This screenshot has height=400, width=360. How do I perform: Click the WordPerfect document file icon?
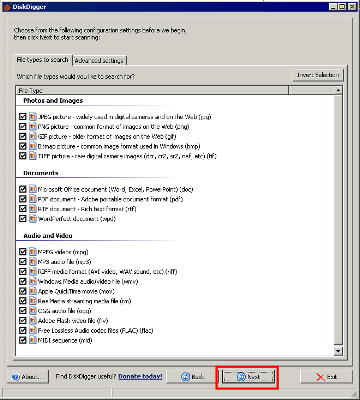point(32,218)
